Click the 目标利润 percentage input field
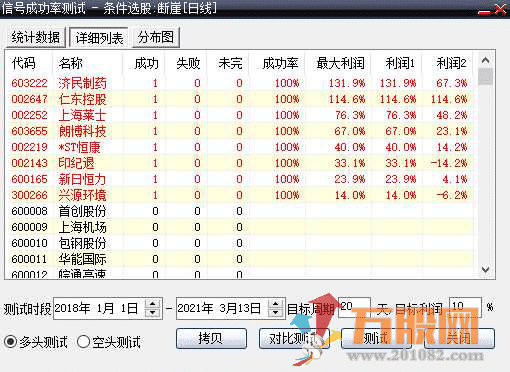 click(465, 308)
